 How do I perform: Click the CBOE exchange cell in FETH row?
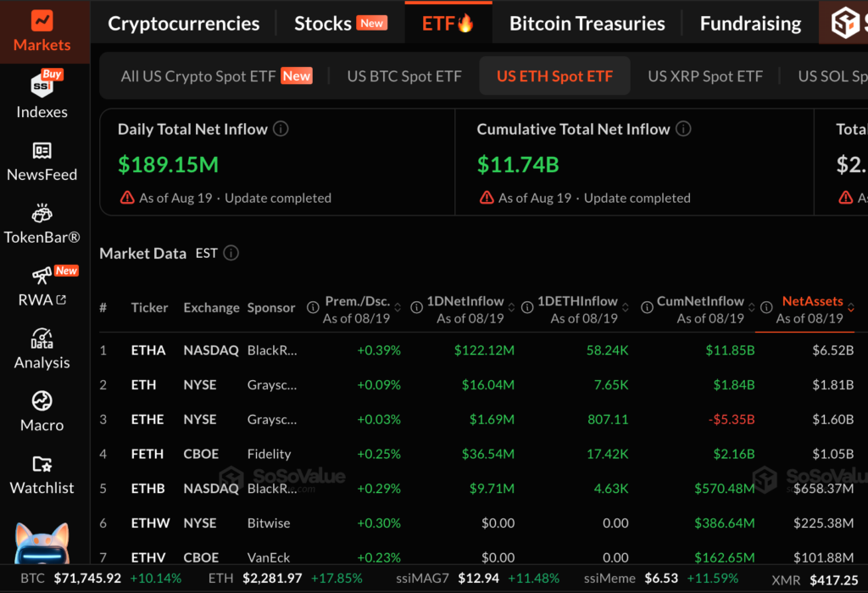[x=201, y=454]
